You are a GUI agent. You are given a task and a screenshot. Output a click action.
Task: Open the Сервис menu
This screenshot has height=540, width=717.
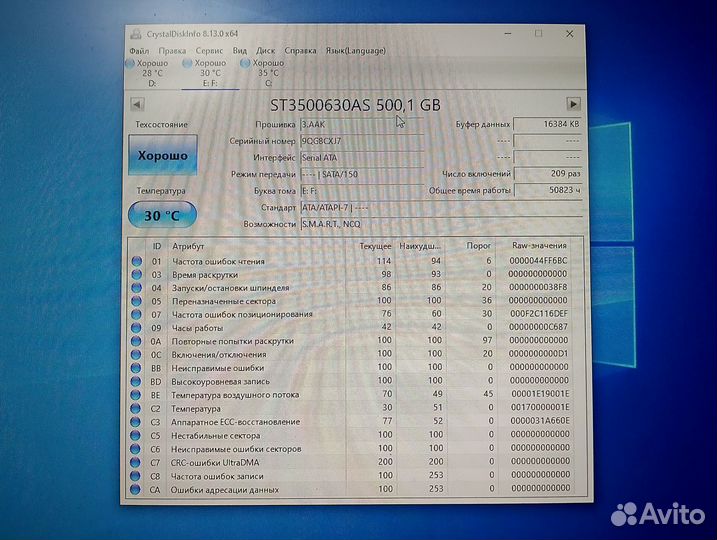pos(209,51)
